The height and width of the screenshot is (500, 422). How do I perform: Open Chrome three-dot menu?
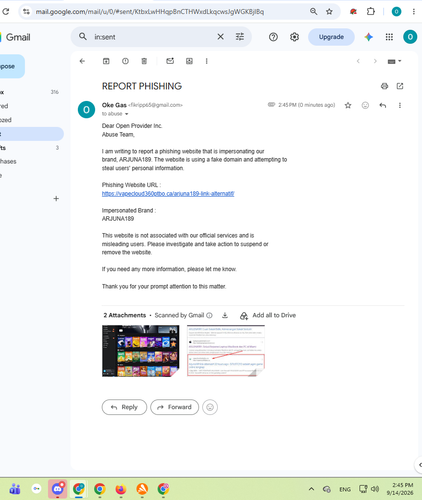pyautogui.click(x=414, y=12)
